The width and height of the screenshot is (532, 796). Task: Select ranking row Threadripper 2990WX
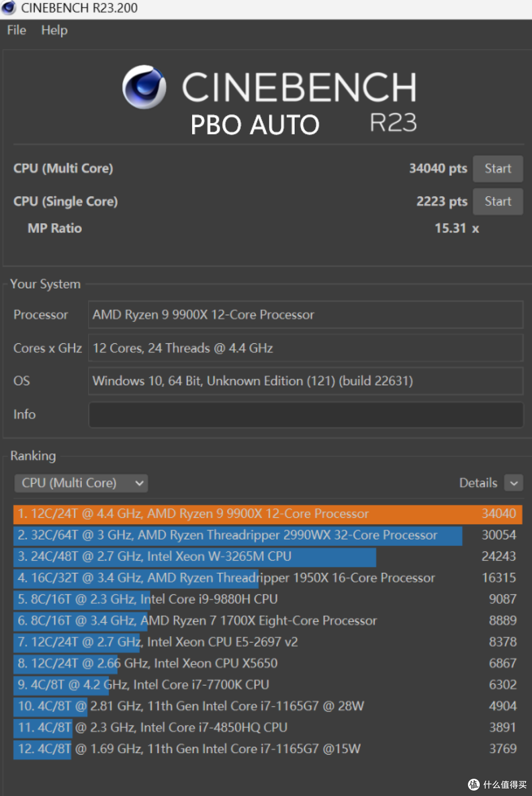point(267,535)
